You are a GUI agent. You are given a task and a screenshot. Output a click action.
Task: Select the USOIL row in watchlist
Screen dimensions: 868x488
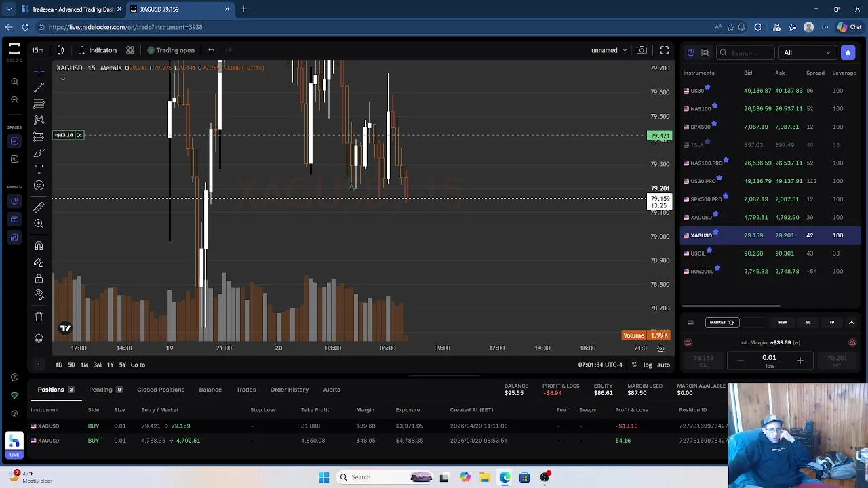click(x=770, y=253)
